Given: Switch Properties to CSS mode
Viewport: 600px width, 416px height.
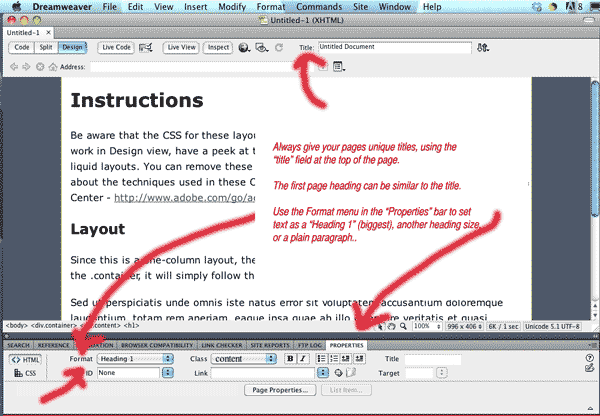Looking at the screenshot, I should point(25,373).
